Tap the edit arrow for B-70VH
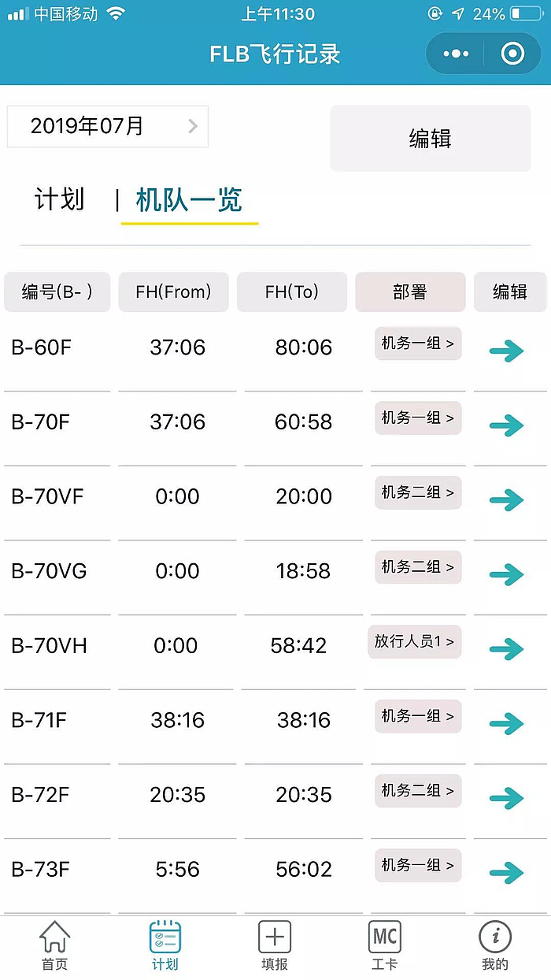 pyautogui.click(x=506, y=650)
